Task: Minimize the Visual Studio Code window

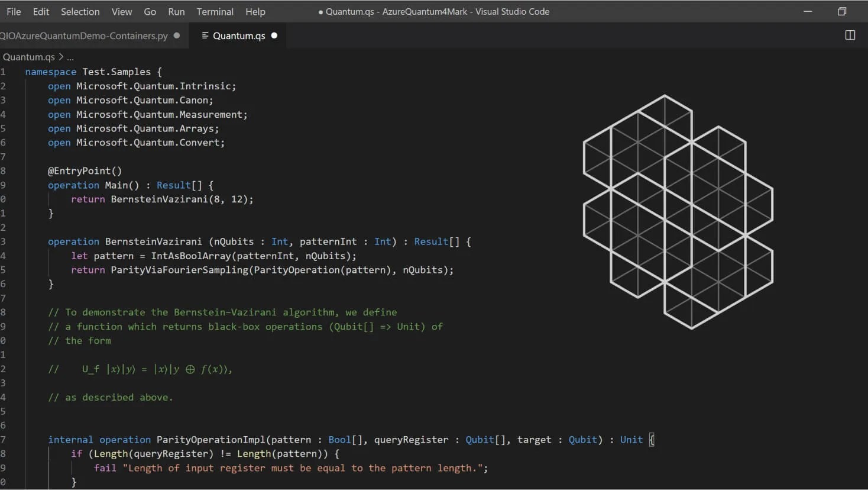Action: (x=808, y=11)
